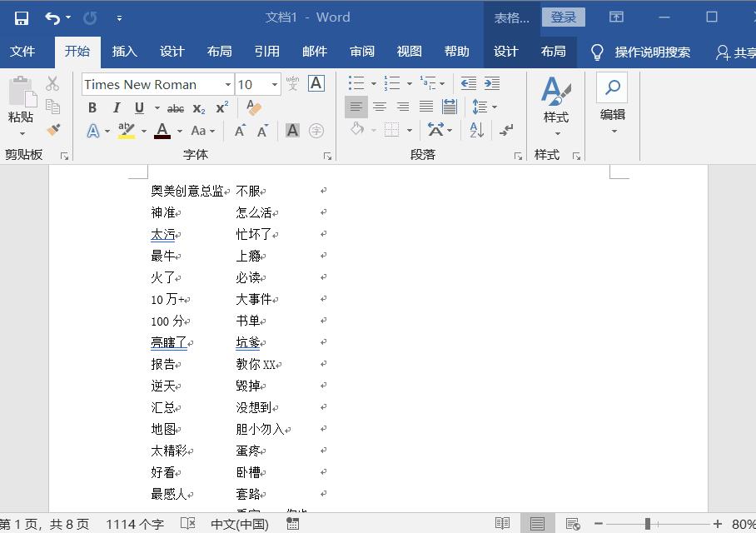Apply strikethrough formatting
Viewport: 756px width, 533px height.
[176, 107]
